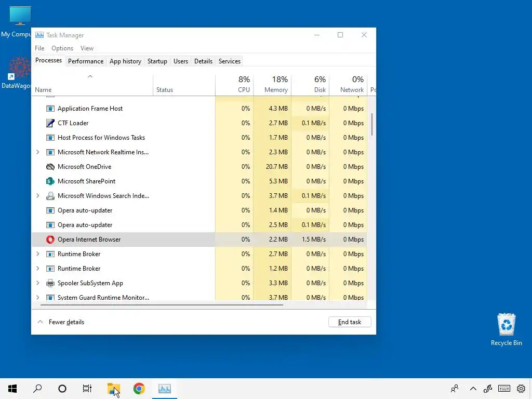The image size is (532, 399).
Task: Expand Microsoft Windows Search Indexer process
Action: 37,196
